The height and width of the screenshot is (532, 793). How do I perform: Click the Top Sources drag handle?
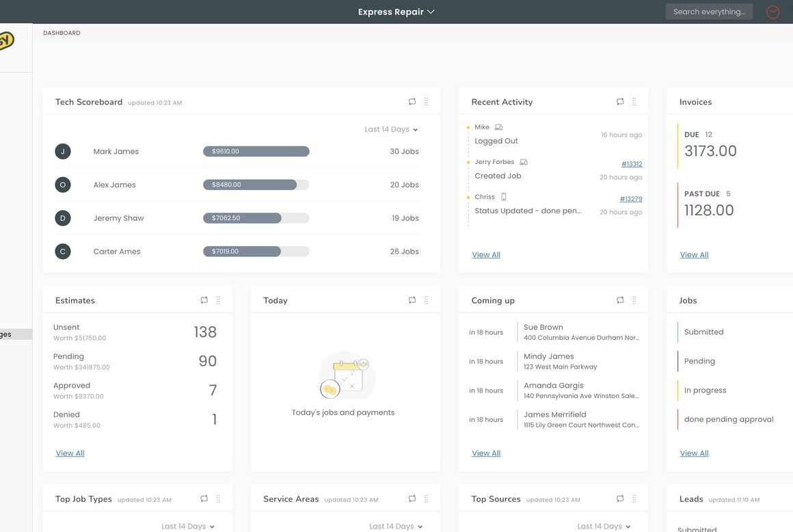[634, 498]
